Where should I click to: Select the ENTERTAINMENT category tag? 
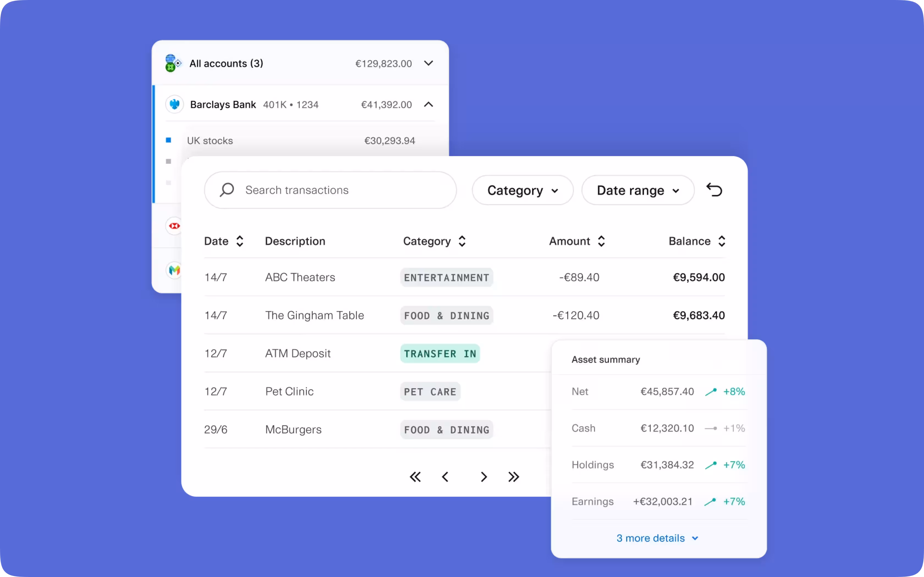(446, 277)
